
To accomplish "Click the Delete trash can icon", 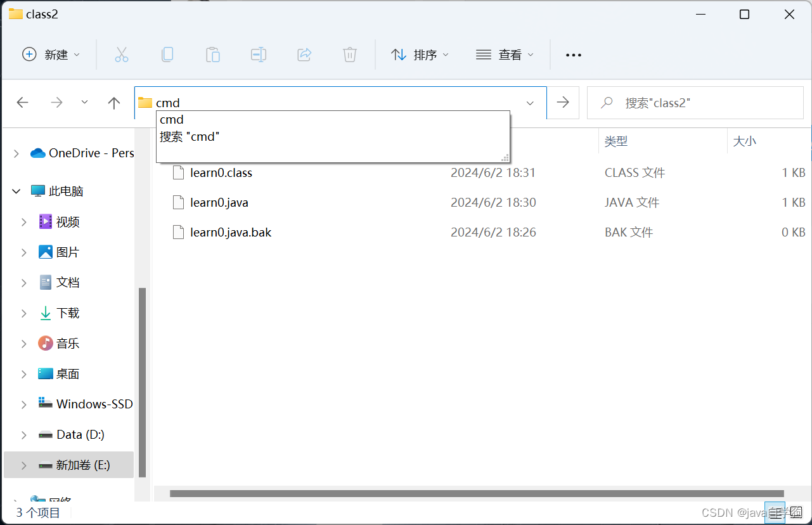I will (350, 55).
